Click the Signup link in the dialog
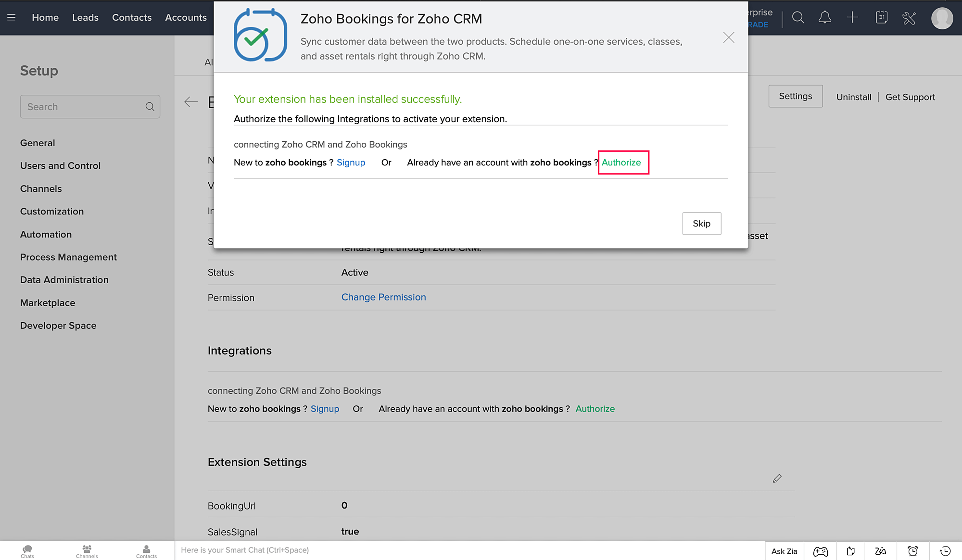Viewport: 962px width, 560px height. tap(351, 162)
